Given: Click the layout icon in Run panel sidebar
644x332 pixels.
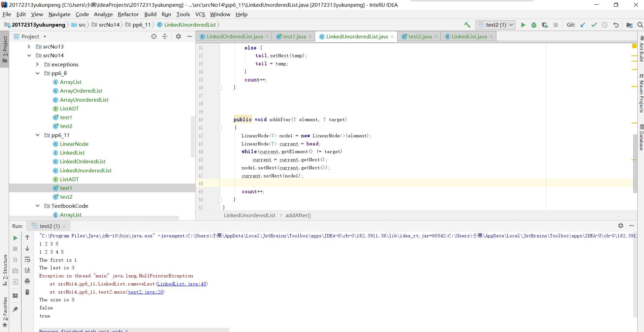Looking at the screenshot, I should coord(15,296).
